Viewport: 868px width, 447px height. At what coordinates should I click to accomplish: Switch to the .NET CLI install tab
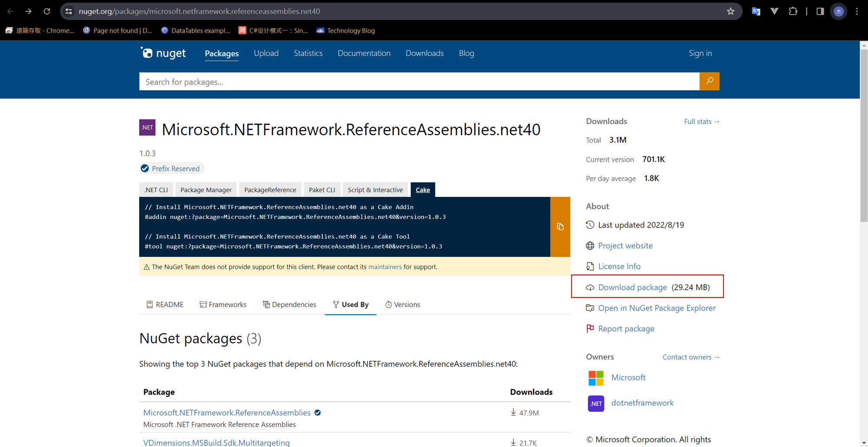pos(156,190)
